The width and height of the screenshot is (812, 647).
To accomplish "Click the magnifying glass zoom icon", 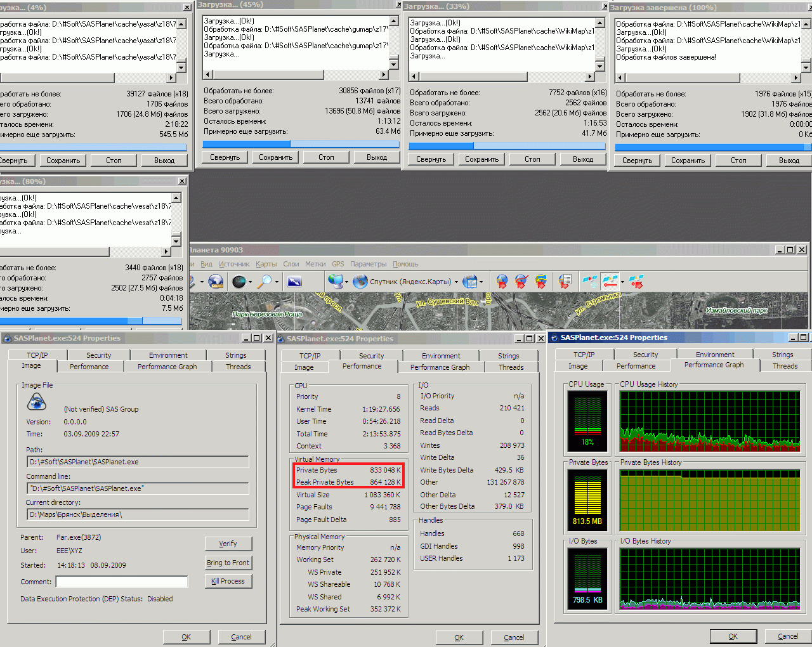I will (265, 282).
